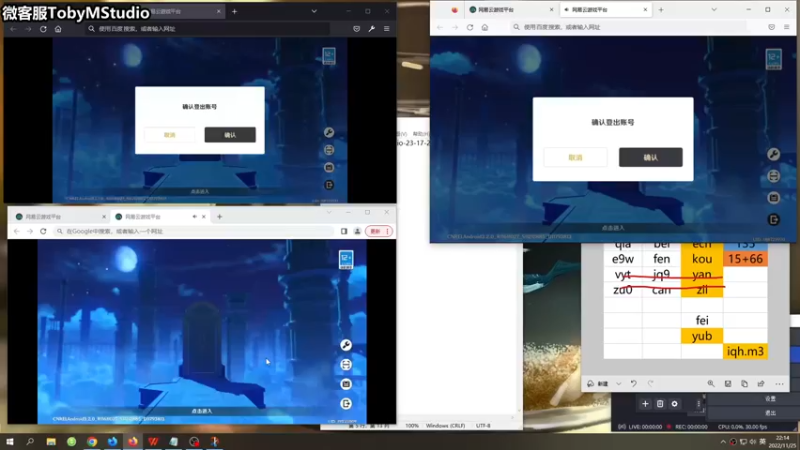Image resolution: width=800 pixels, height=450 pixels.
Task: Click the red 更新 update button in Chrome
Action: [379, 231]
